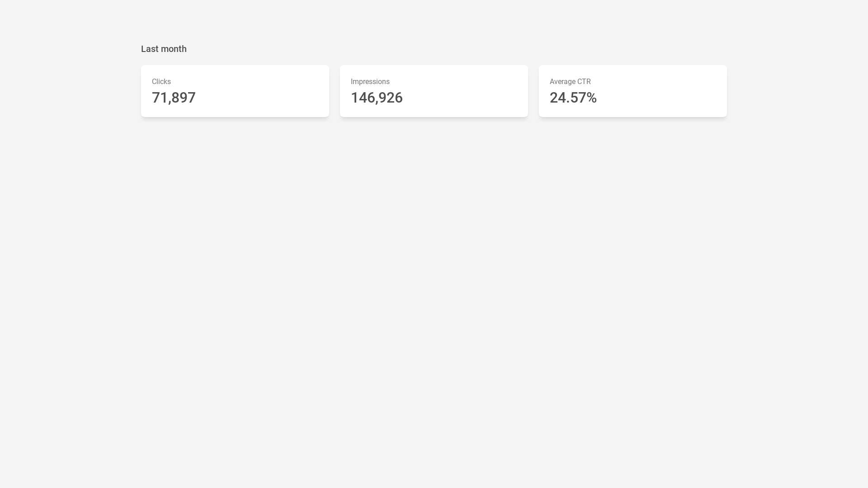This screenshot has width=868, height=488.
Task: Click the word "CTR" in the card label
Action: 584,82
